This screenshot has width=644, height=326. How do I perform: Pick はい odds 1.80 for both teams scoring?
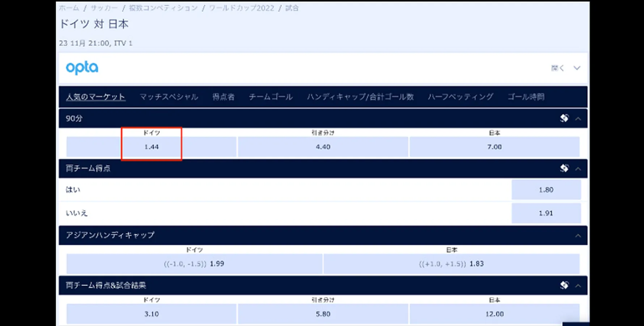pos(546,189)
